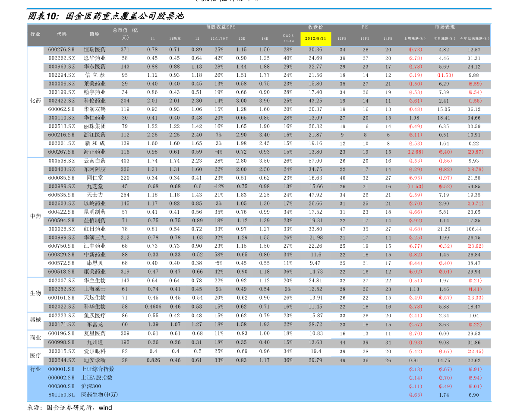Screen dimensions: 514x420
Task: Click the 医药生物(申万) index name
Action: (99, 395)
